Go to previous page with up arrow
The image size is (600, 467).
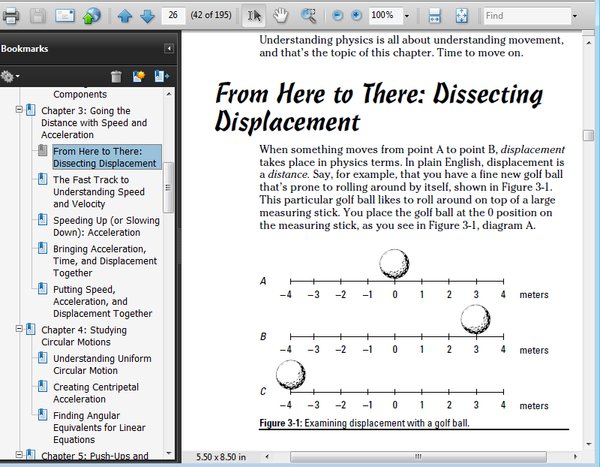click(125, 16)
